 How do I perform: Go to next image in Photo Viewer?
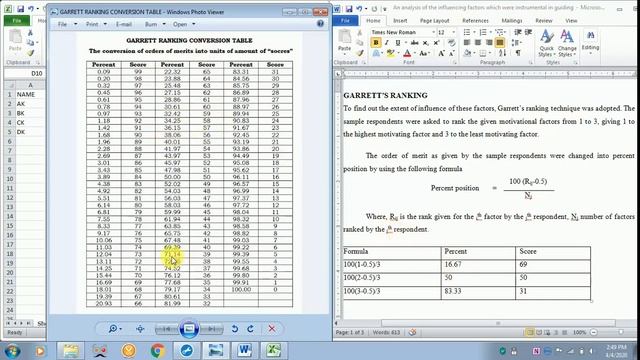pyautogui.click(x=212, y=329)
